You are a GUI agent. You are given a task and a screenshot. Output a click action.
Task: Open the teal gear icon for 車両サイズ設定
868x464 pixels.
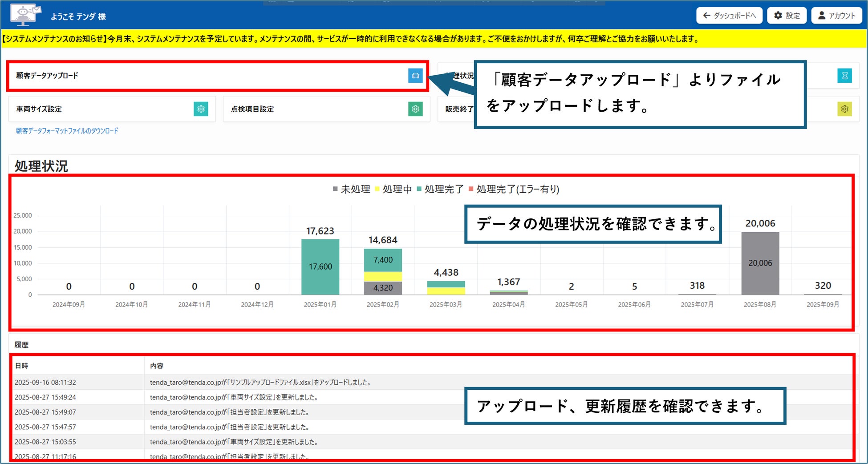coord(201,109)
